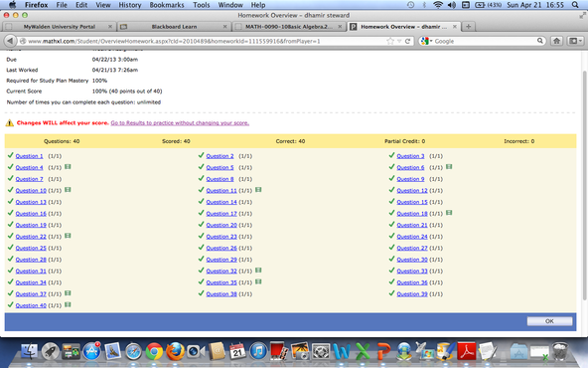Screen dimensions: 588x368
Task: Open iTunes from the dock
Action: (x=258, y=352)
